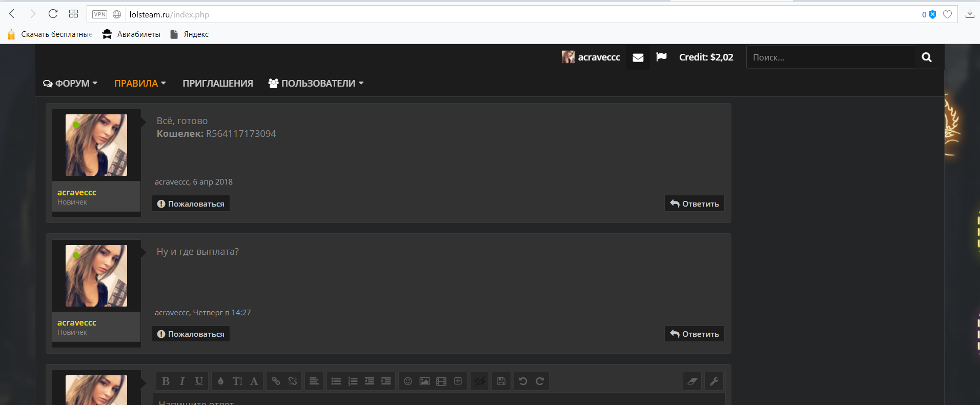Expand the ФОРУМ dropdown menu

[x=71, y=84]
